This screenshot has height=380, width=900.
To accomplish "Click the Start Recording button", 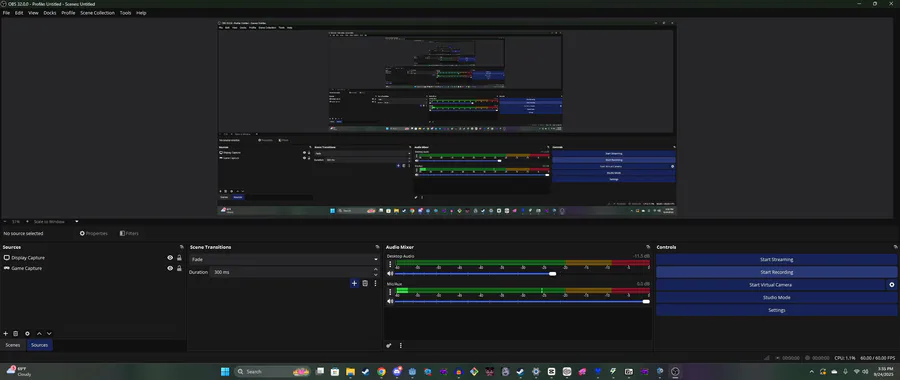I will [777, 272].
